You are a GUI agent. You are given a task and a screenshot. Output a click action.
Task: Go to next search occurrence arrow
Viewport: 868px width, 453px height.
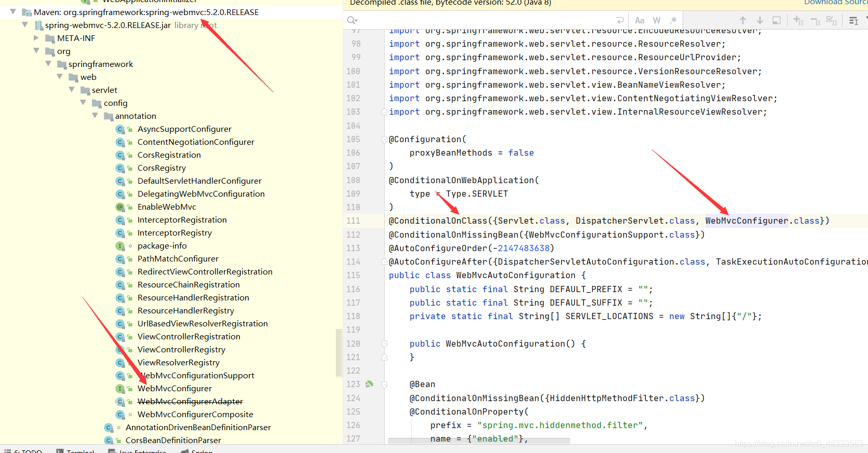[x=760, y=20]
